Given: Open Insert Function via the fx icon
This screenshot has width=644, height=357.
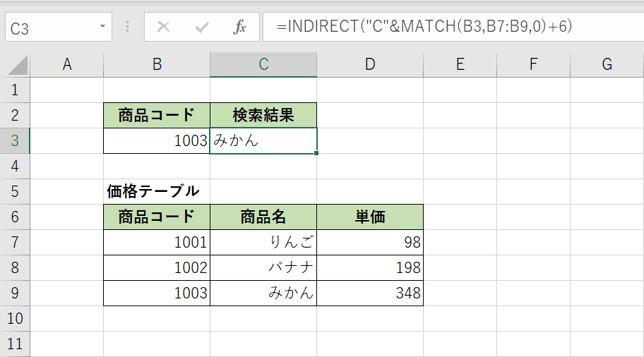Looking at the screenshot, I should pyautogui.click(x=239, y=27).
